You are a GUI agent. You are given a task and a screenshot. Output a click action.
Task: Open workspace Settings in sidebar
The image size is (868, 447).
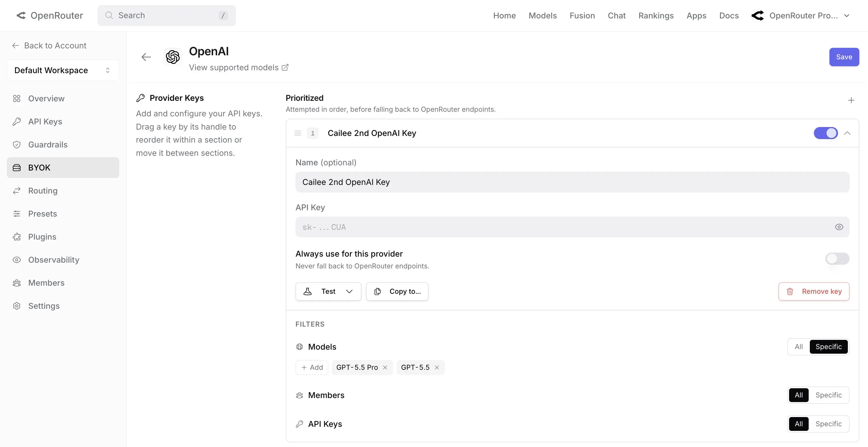pos(63,306)
